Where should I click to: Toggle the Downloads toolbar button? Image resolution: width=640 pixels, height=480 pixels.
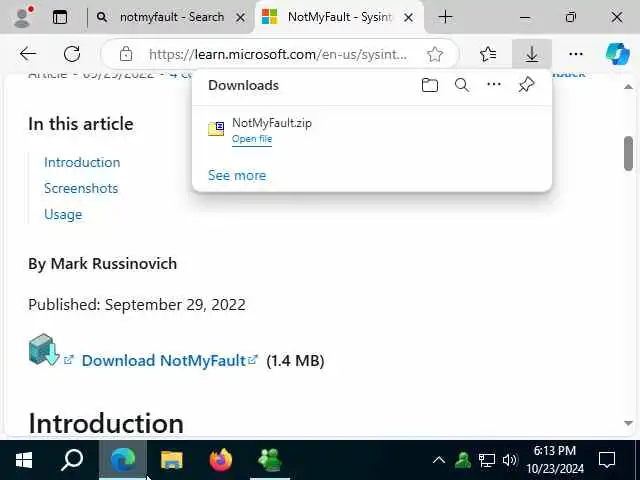coord(532,54)
